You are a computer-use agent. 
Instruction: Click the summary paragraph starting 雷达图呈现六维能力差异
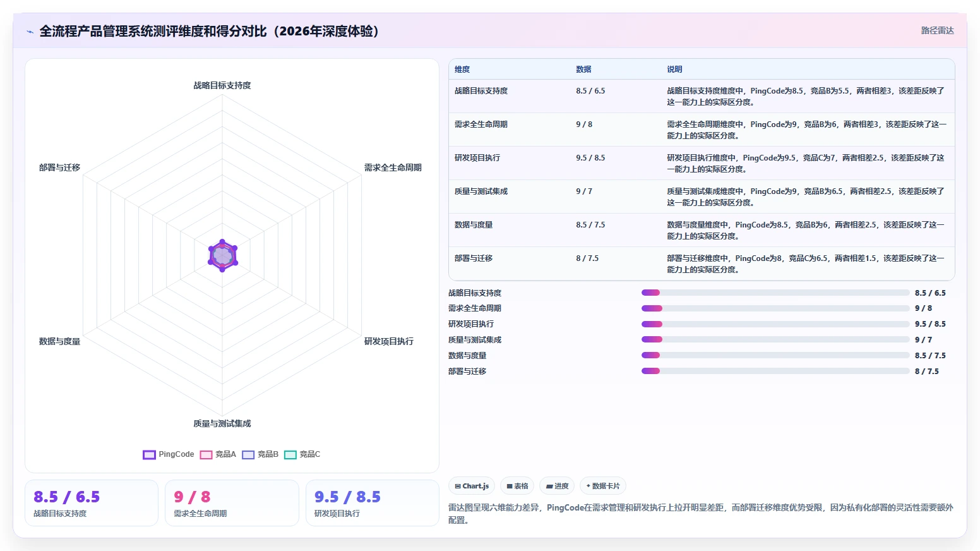click(x=701, y=514)
